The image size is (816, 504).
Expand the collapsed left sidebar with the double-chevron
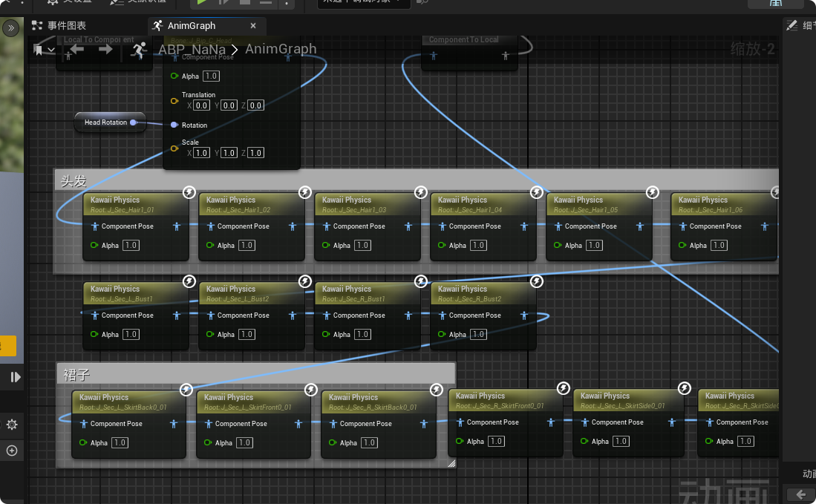[10, 27]
